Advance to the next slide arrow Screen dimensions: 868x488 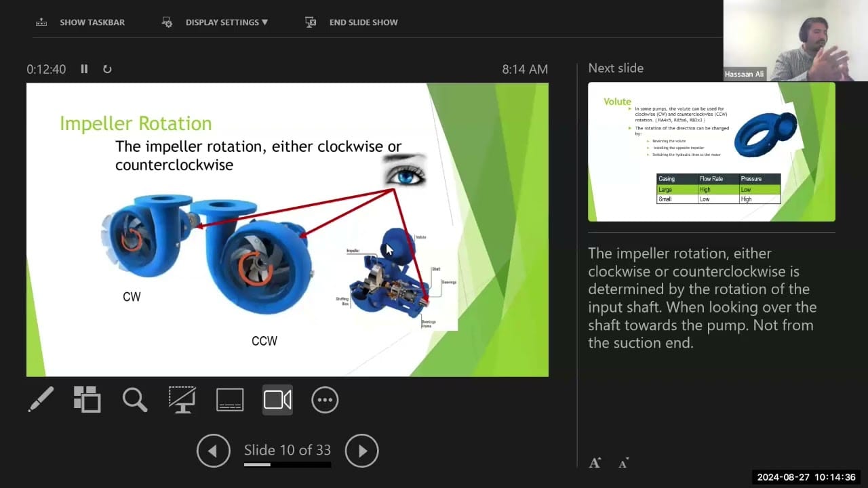coord(362,451)
